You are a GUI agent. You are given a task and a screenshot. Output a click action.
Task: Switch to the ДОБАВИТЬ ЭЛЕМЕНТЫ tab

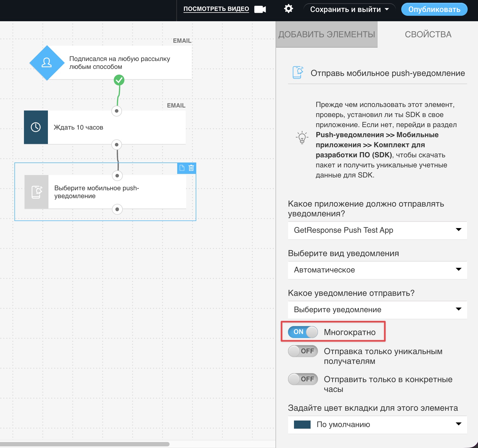pos(326,34)
